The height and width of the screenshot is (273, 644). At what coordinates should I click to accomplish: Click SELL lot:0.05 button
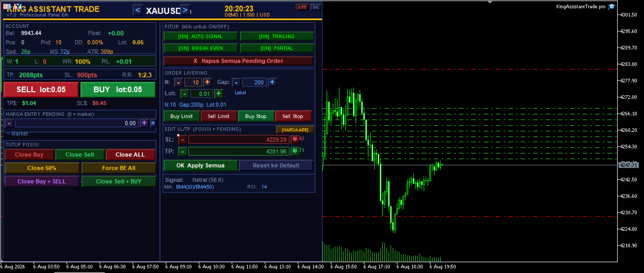(41, 90)
